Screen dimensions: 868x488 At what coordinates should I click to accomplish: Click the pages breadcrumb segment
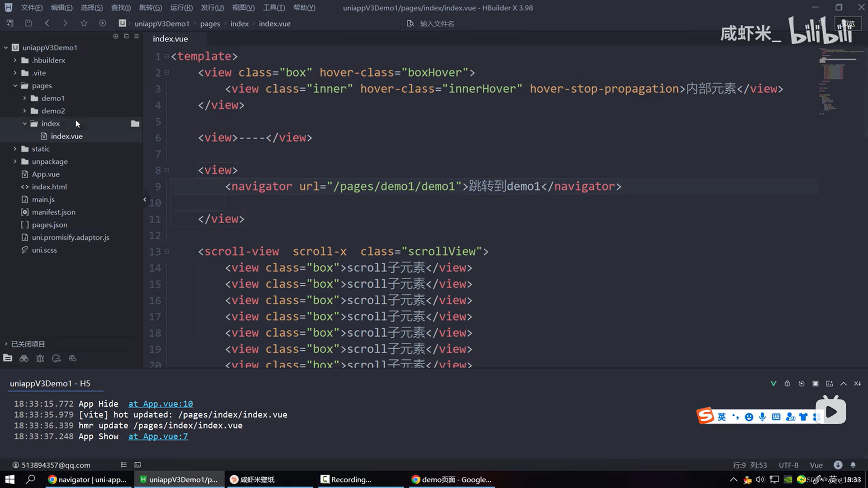pos(210,23)
